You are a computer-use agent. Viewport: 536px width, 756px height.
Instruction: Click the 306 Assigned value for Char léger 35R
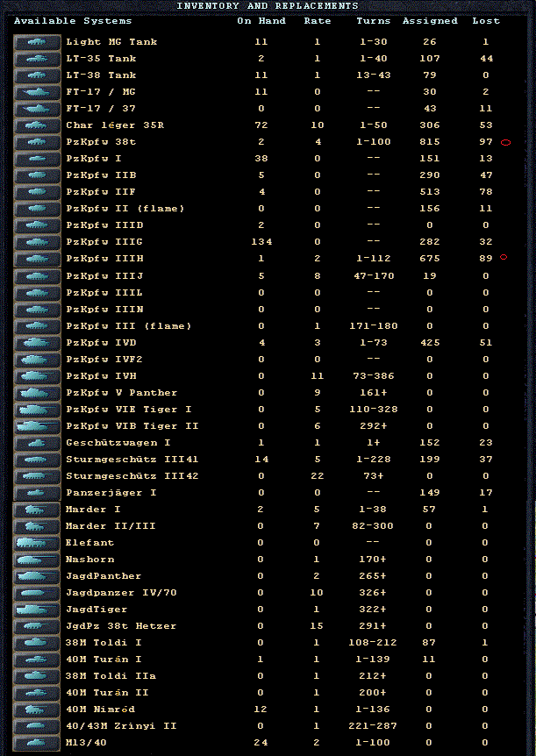pos(430,125)
